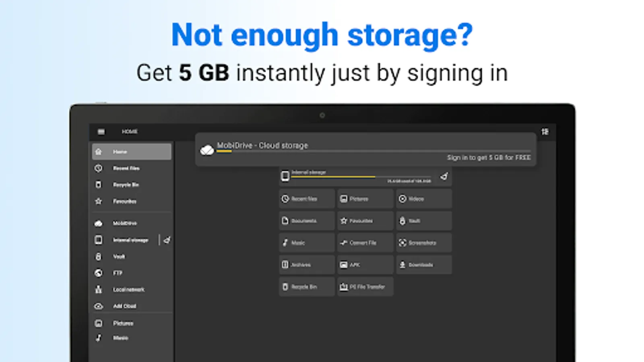This screenshot has height=362, width=644.
Task: Select Home in the sidebar
Action: point(132,152)
